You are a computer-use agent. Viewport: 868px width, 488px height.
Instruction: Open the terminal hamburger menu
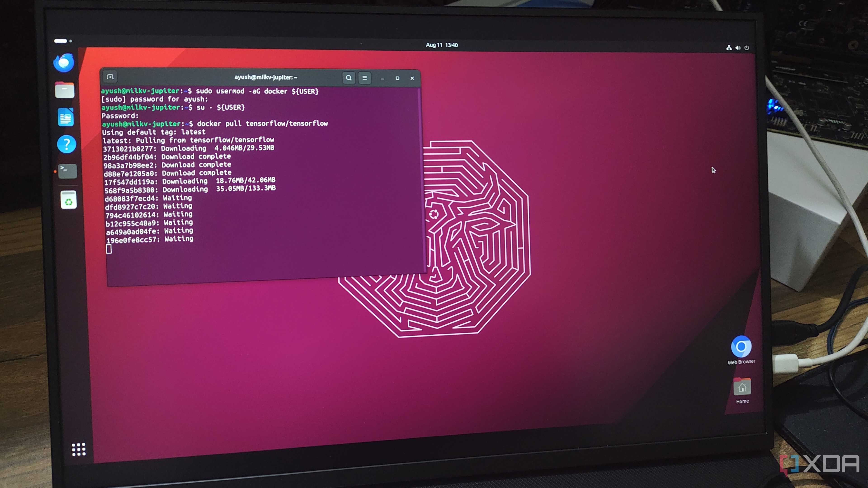point(365,78)
